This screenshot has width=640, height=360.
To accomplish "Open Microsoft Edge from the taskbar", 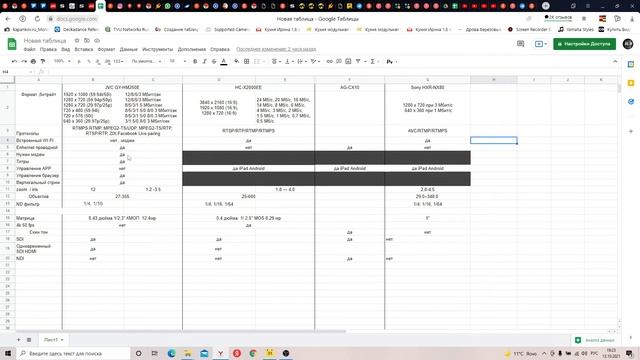I will 171,353.
